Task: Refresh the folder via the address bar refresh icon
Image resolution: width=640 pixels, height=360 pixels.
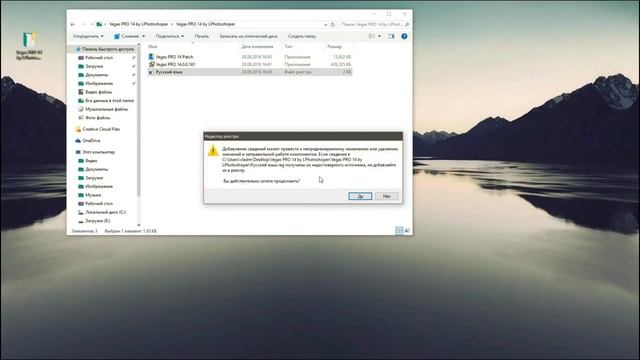Action: coord(333,24)
